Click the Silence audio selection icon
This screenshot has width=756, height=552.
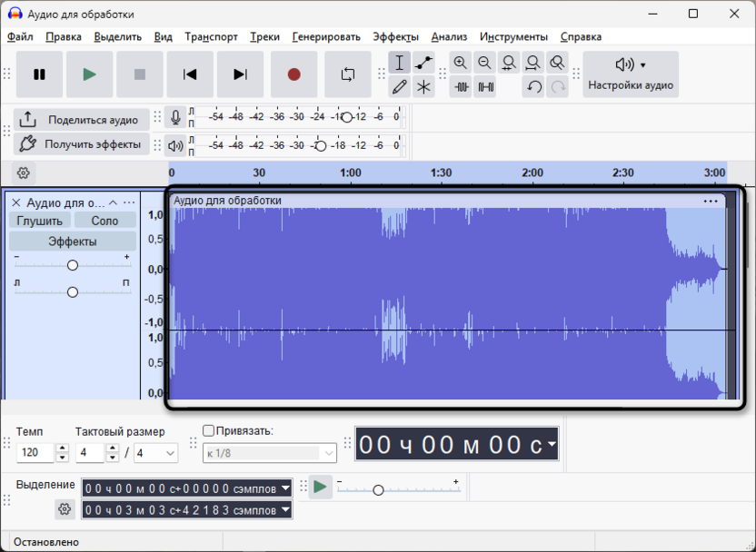485,86
